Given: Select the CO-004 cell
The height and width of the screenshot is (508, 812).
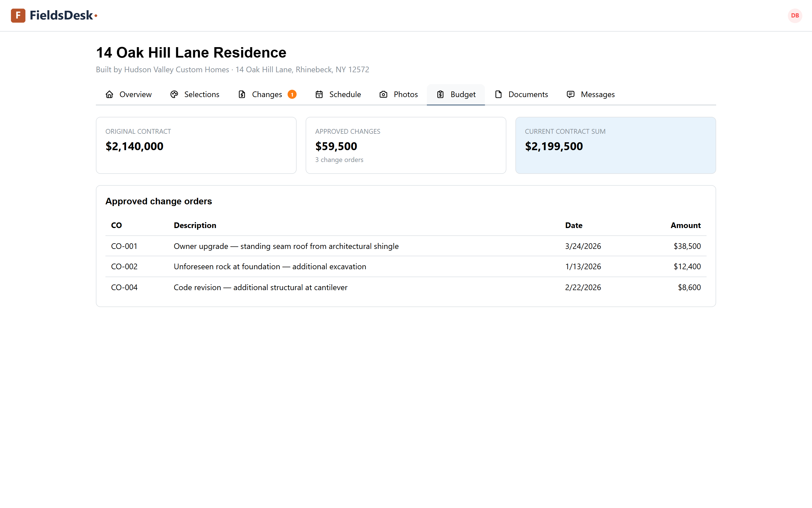Looking at the screenshot, I should pyautogui.click(x=124, y=288).
